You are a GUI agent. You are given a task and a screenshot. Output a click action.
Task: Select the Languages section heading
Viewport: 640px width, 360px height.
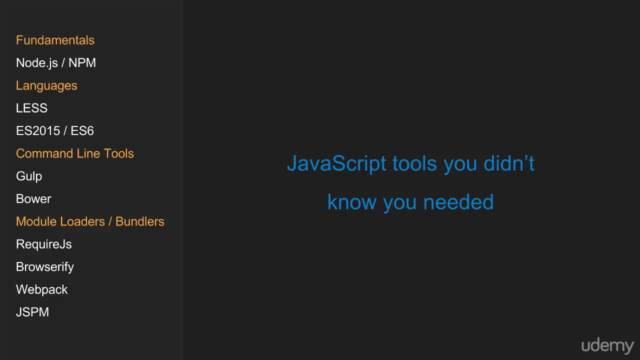47,86
